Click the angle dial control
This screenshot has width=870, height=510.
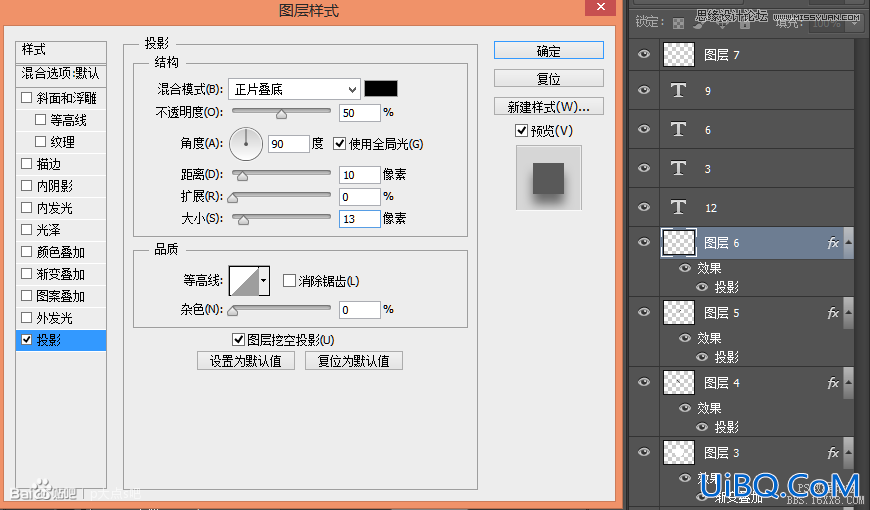[x=246, y=144]
